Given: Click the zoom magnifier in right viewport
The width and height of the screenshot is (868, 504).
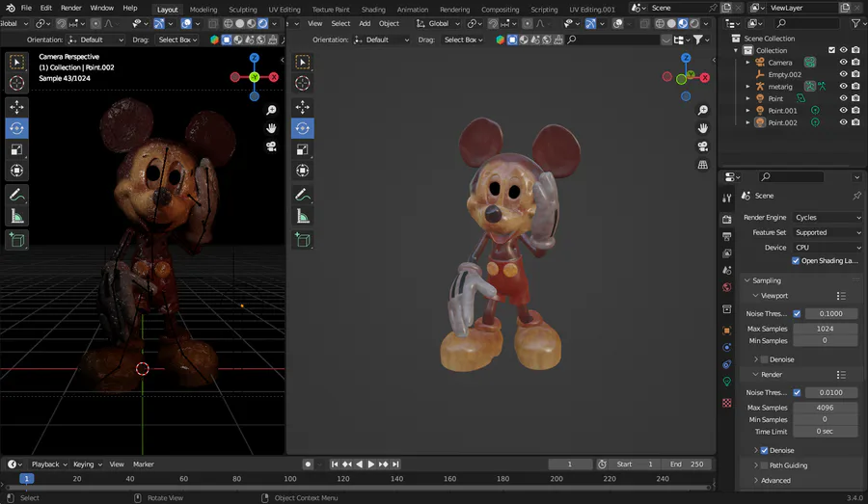Looking at the screenshot, I should tap(703, 110).
